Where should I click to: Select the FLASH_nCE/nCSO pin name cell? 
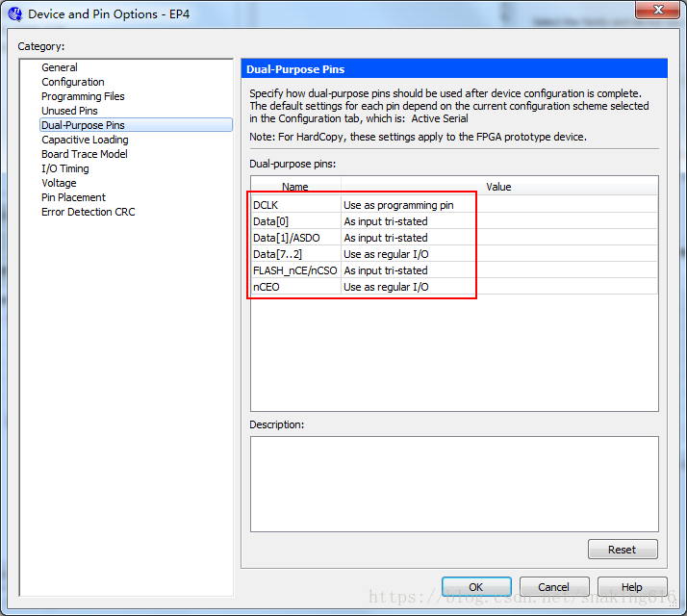295,270
